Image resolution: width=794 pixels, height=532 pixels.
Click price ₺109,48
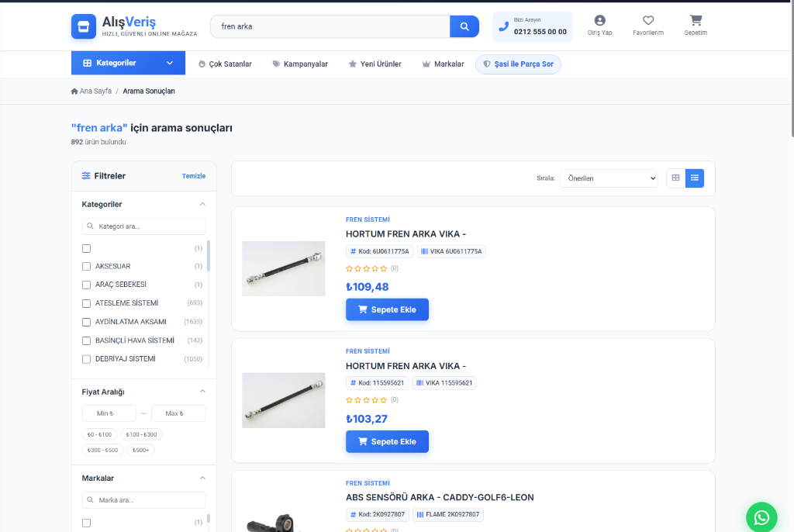click(367, 287)
